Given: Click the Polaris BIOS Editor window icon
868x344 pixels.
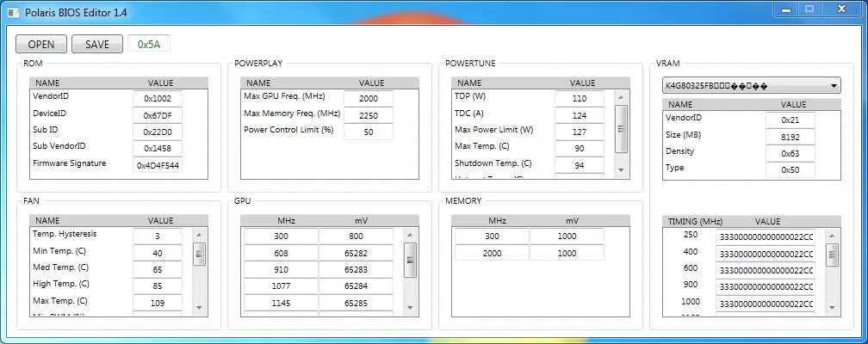Looking at the screenshot, I should coord(12,12).
